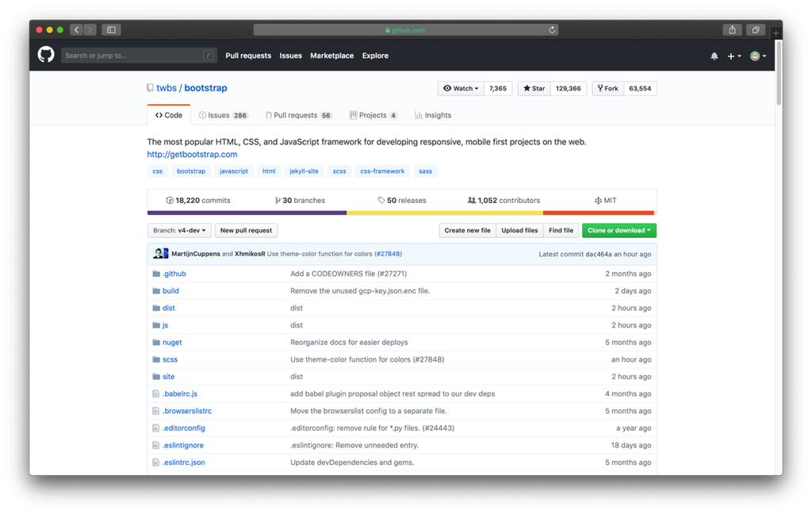Open the 1,052 contributors link
The image size is (812, 514).
[504, 201]
